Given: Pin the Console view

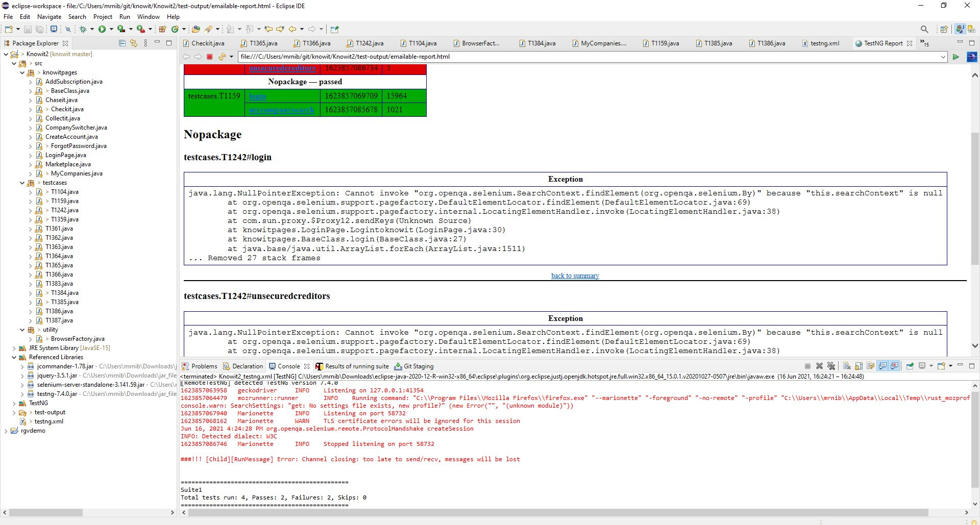Looking at the screenshot, I should point(910,366).
